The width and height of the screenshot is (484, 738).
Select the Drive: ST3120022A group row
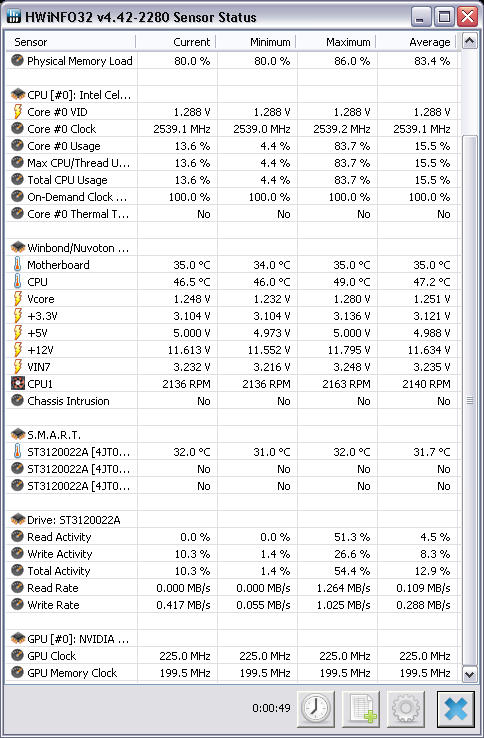pyautogui.click(x=232, y=520)
